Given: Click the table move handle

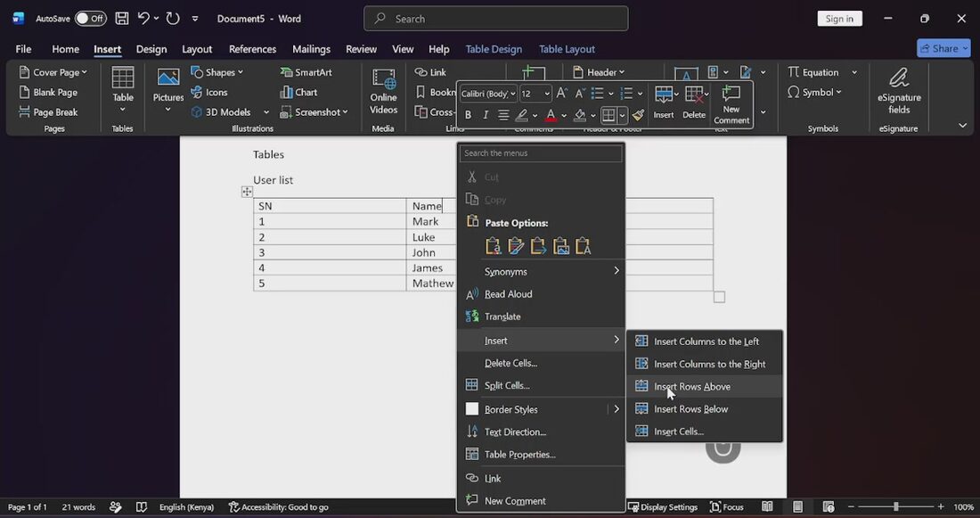Looking at the screenshot, I should pos(247,192).
